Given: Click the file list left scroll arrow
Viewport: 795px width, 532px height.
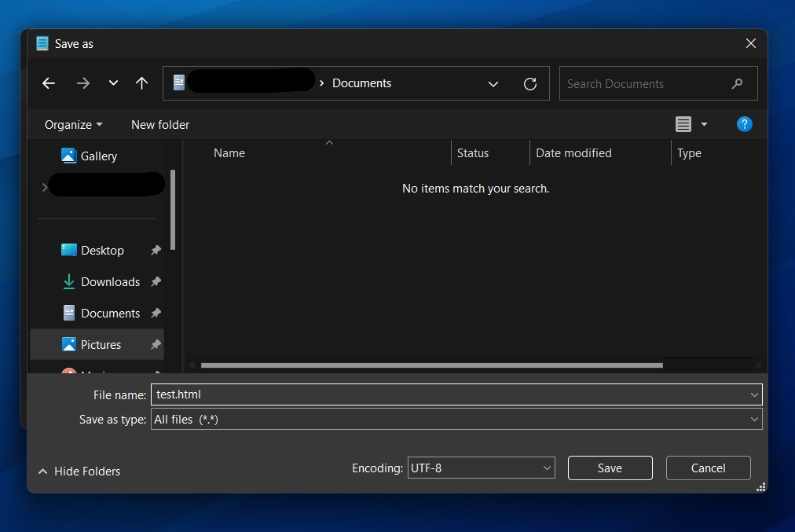Looking at the screenshot, I should pyautogui.click(x=192, y=365).
